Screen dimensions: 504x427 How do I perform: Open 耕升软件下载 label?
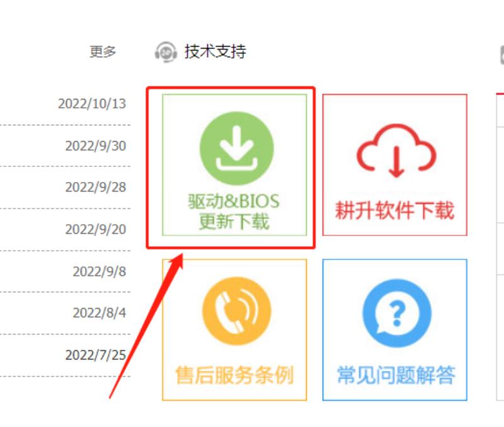[x=395, y=210]
